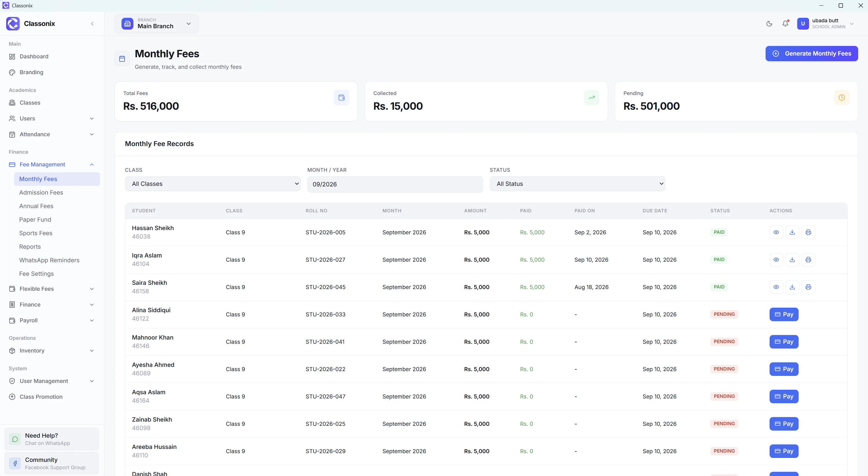Expand the Flexible Fees section
Viewport: 868px width, 476px height.
pos(52,289)
